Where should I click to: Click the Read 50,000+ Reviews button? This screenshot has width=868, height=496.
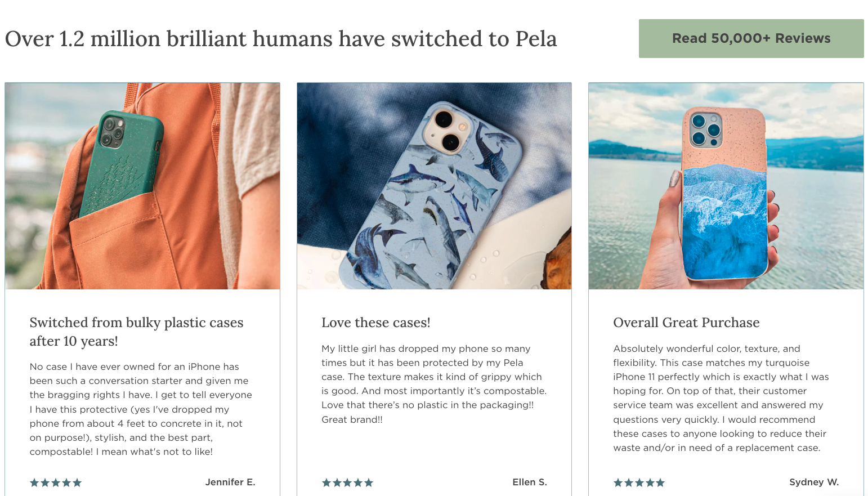(751, 38)
